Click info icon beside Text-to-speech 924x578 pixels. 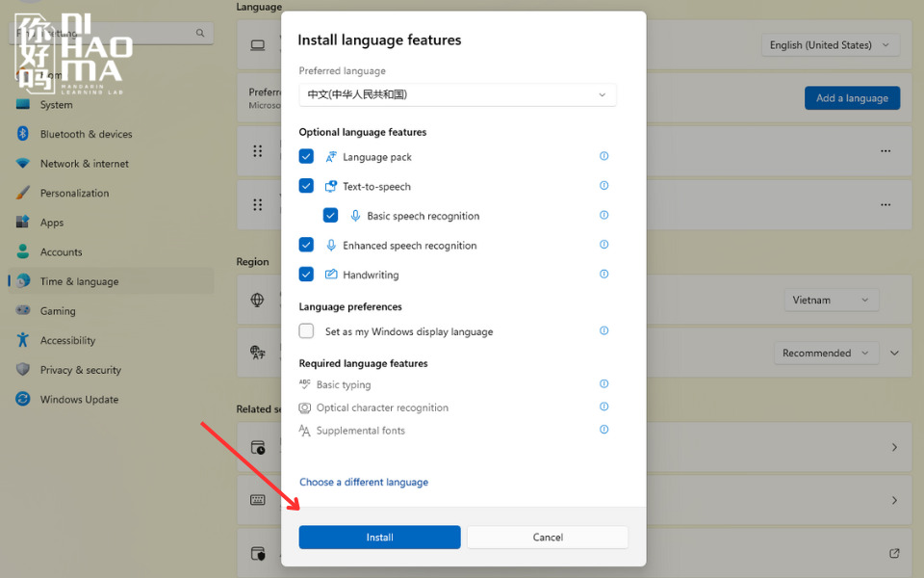604,186
